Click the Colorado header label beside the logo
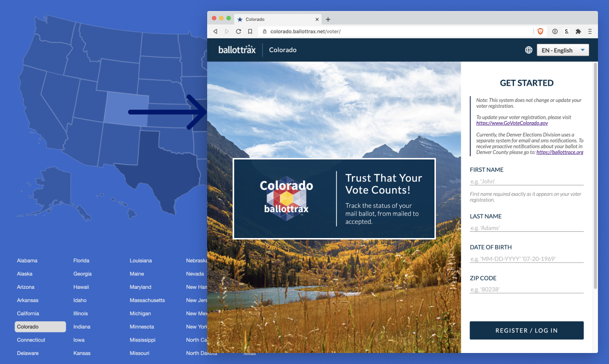Screen dimensions: 609x364 283,50
